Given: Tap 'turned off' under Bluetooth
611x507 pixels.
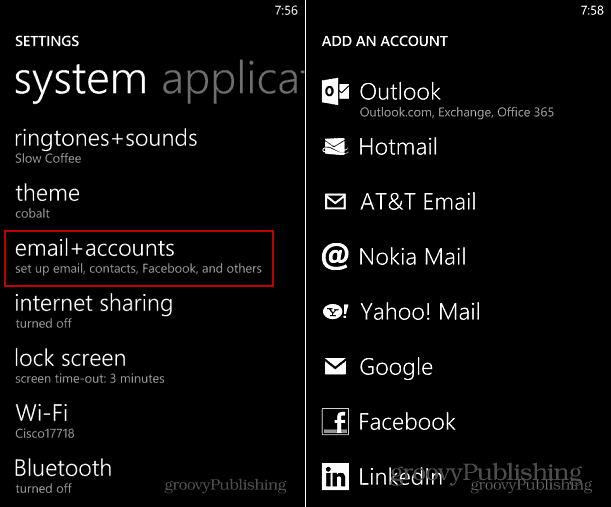Looking at the screenshot, I should click(44, 488).
